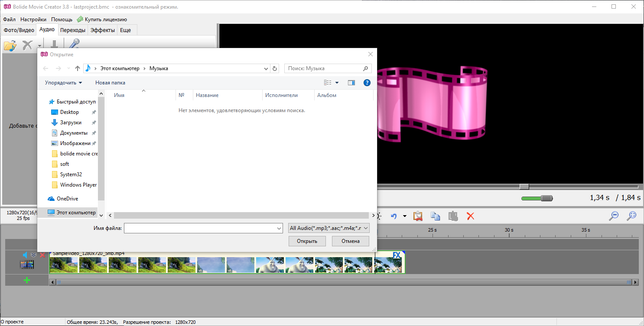Screen dimensions: 644x326
Task: Click the FX badge on the video clip
Action: click(397, 255)
